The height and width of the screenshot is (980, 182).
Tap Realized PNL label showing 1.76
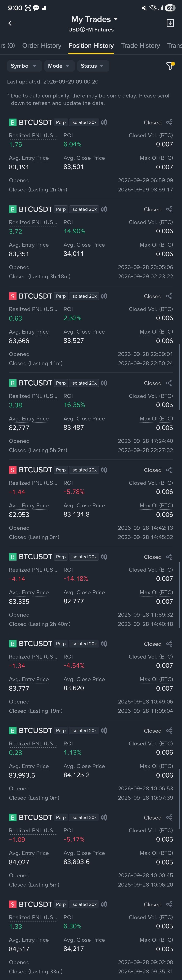[x=33, y=135]
